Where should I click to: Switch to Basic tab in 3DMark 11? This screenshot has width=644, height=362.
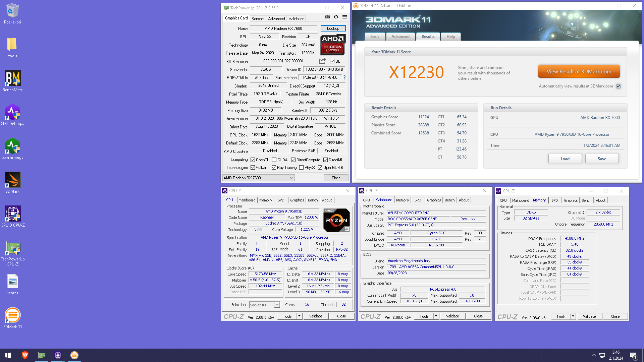point(375,37)
